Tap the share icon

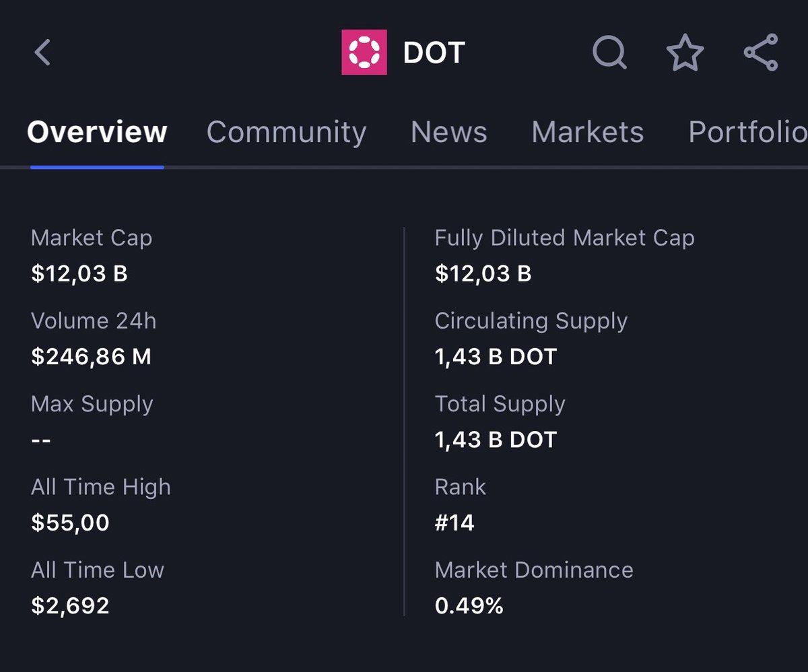(761, 53)
